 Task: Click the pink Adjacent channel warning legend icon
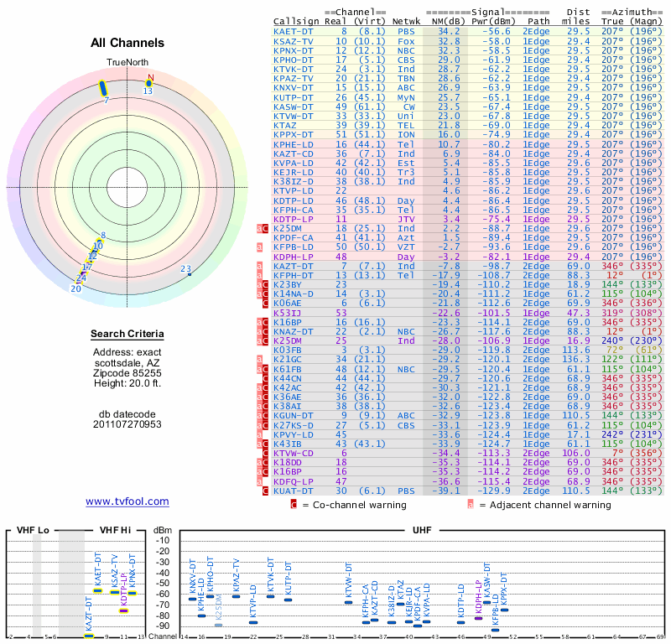tap(471, 505)
